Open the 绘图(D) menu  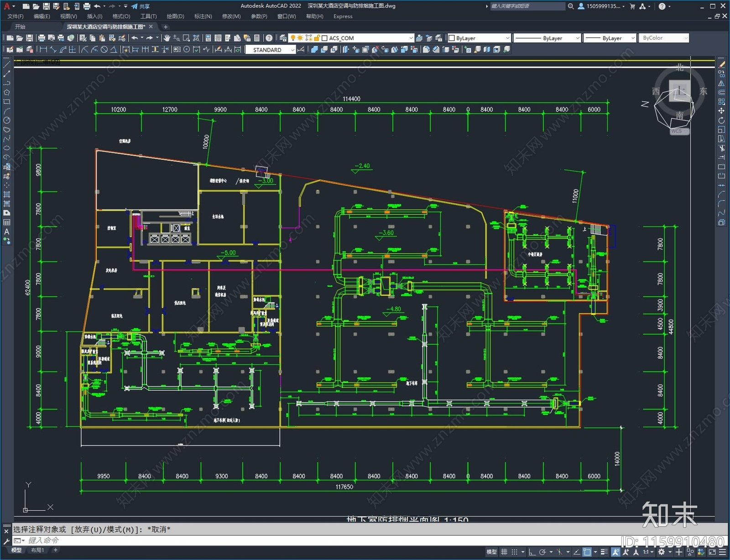pos(175,16)
